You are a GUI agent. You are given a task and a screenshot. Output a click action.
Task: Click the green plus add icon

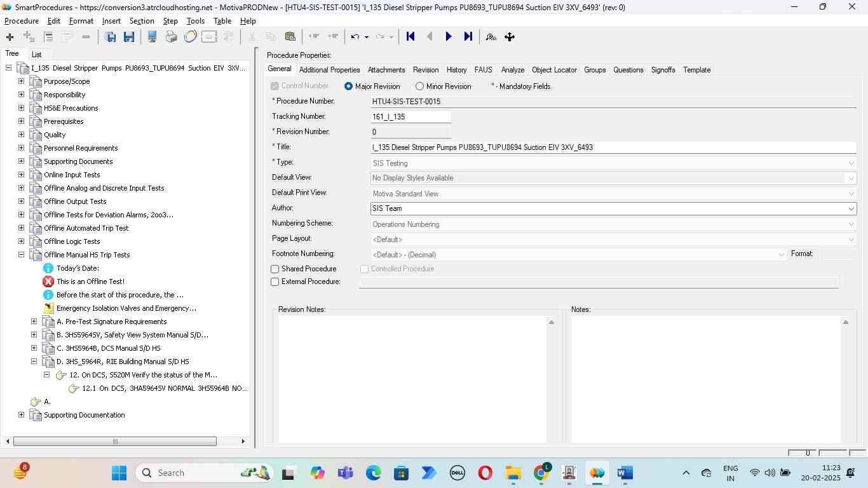pos(10,37)
